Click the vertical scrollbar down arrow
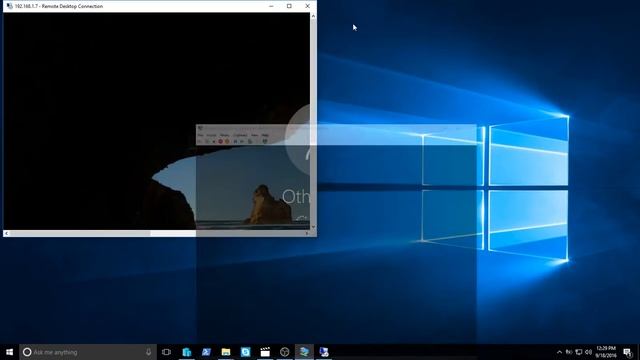This screenshot has width=640, height=360. coord(313,227)
